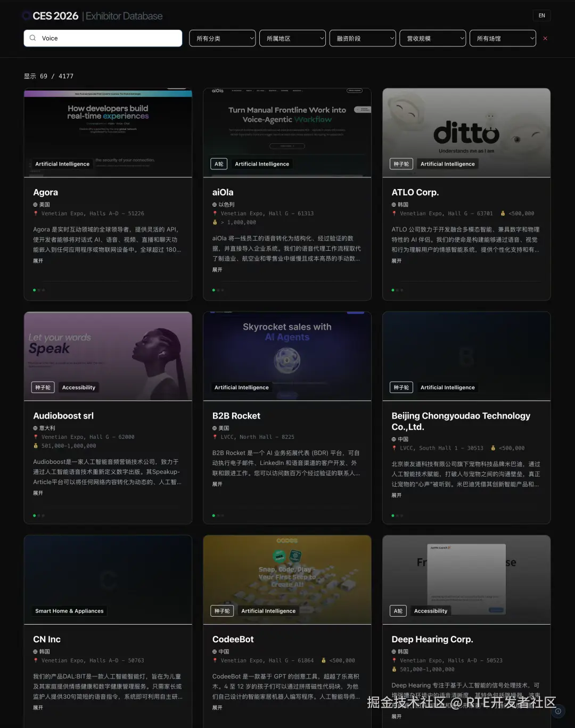Click the globe icon on Deep Hearing card

(394, 652)
